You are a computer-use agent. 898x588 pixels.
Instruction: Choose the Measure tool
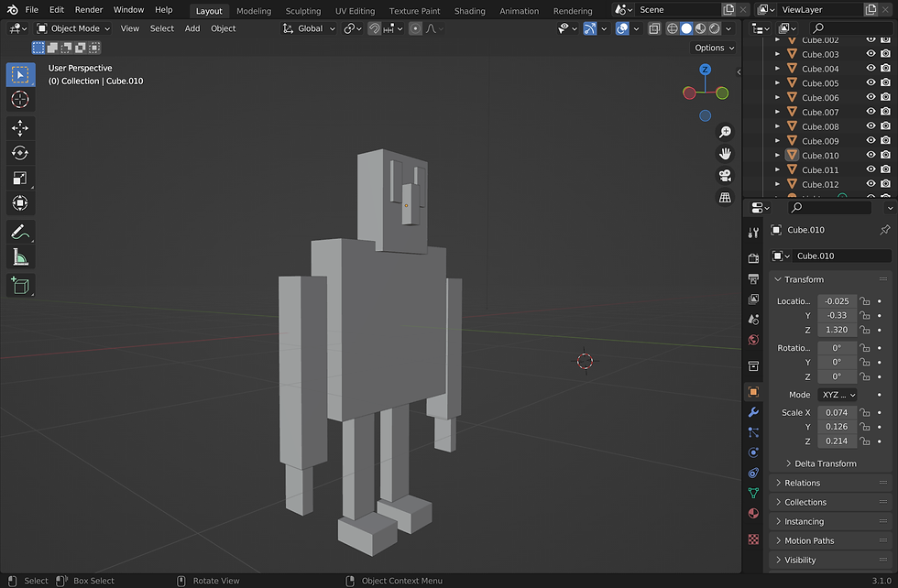(20, 257)
